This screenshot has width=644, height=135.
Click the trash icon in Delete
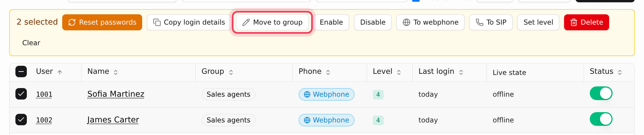(574, 22)
